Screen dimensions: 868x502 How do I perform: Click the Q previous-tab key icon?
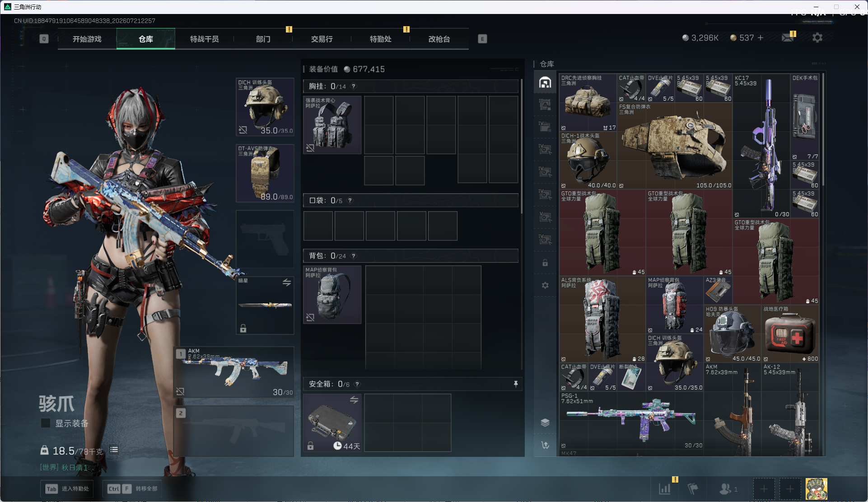44,39
